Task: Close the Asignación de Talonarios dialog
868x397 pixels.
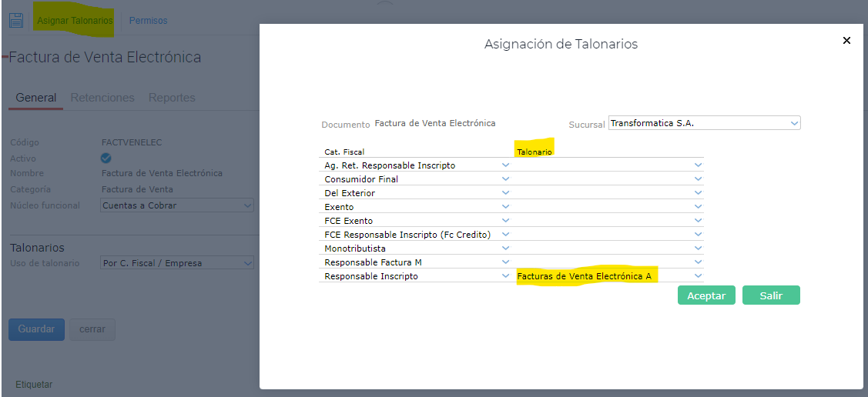Action: point(846,40)
